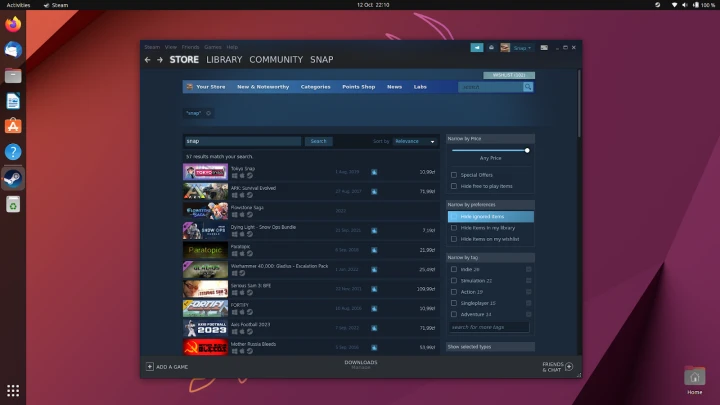Click the store page vertical scrollbar
The height and width of the screenshot is (405, 720).
coord(579,103)
